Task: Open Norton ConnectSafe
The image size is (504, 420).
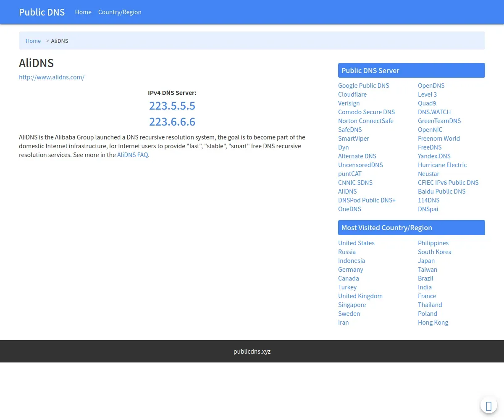Action: pyautogui.click(x=366, y=121)
